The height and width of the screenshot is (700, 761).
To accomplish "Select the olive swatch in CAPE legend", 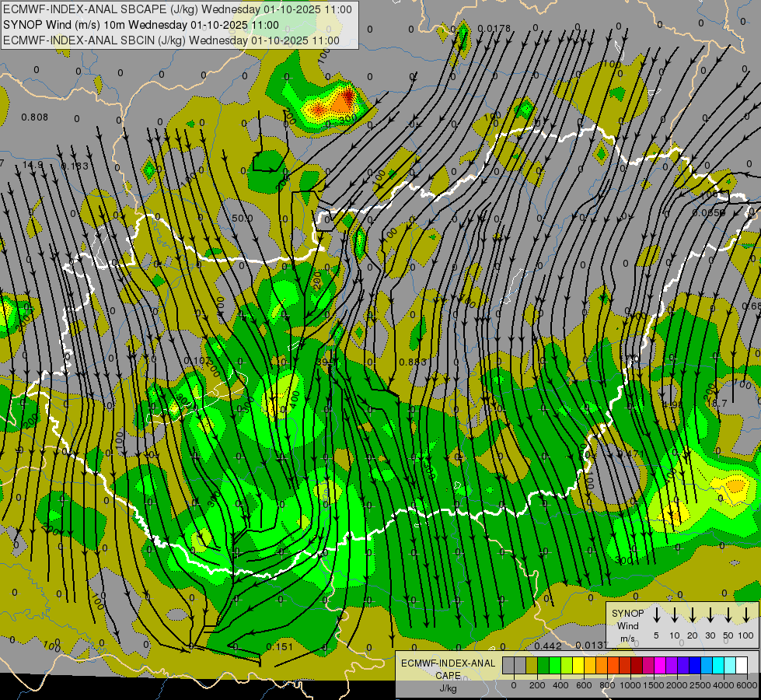I will point(532,665).
